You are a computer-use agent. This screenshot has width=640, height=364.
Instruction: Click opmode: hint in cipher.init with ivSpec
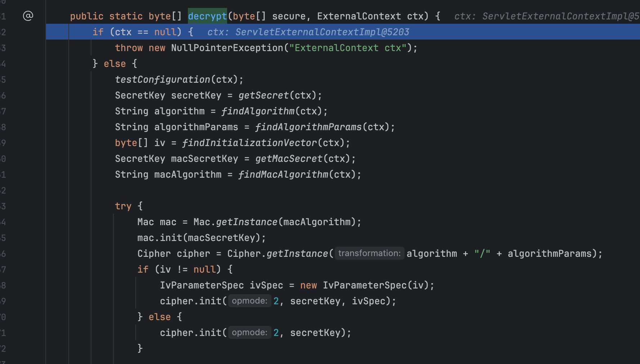click(x=249, y=301)
